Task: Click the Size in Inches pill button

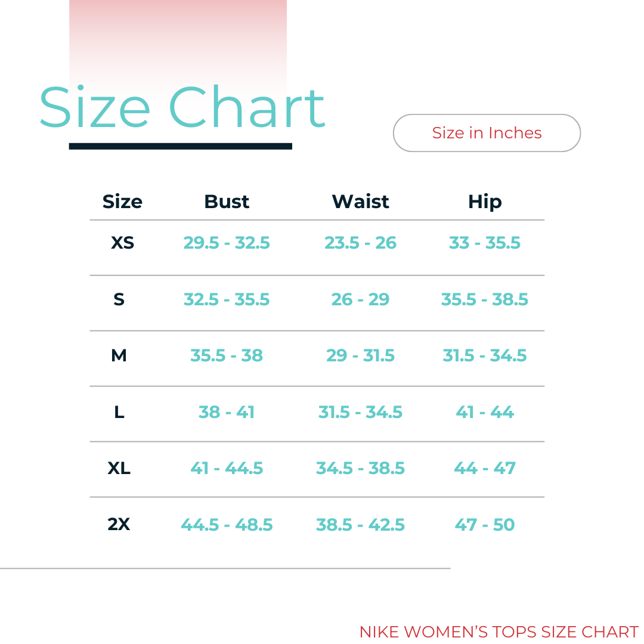Action: [x=487, y=133]
